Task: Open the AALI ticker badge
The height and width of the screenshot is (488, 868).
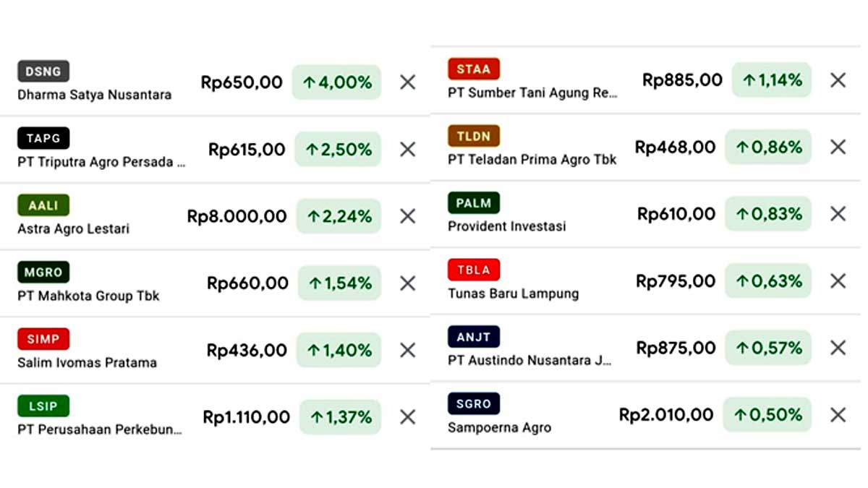Action: [x=43, y=205]
